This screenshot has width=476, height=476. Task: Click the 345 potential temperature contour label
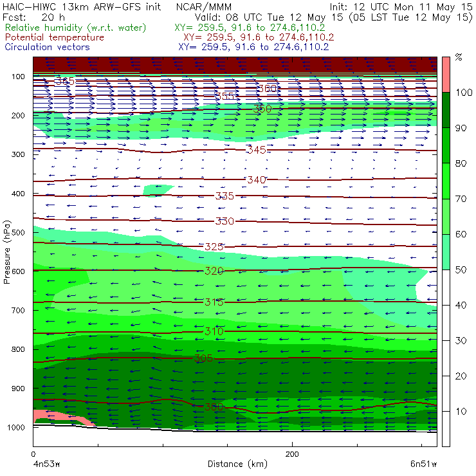click(257, 150)
